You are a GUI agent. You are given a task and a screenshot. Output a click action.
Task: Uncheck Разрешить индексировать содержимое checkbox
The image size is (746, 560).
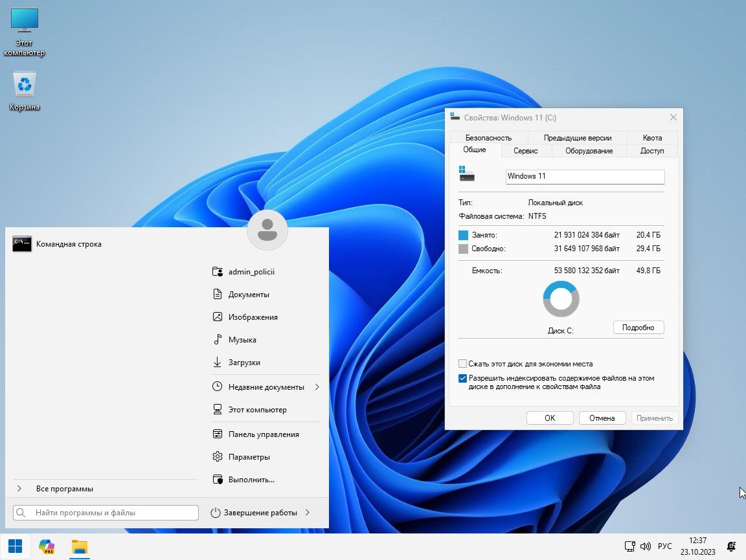tap(462, 378)
